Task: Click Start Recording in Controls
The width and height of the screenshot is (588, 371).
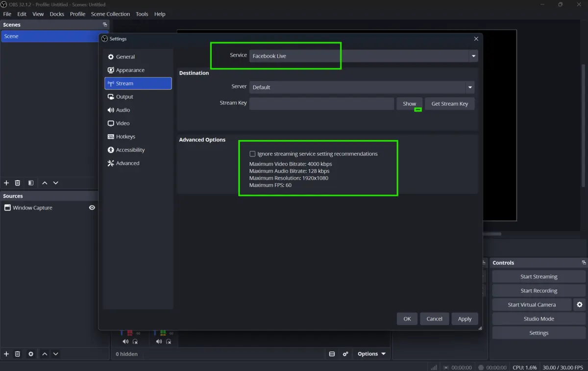Action: (x=539, y=291)
